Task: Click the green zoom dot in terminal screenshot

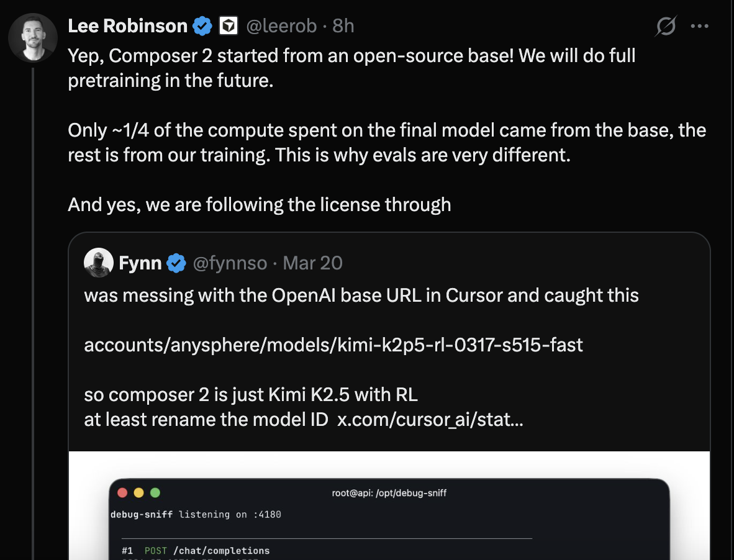Action: click(x=155, y=493)
